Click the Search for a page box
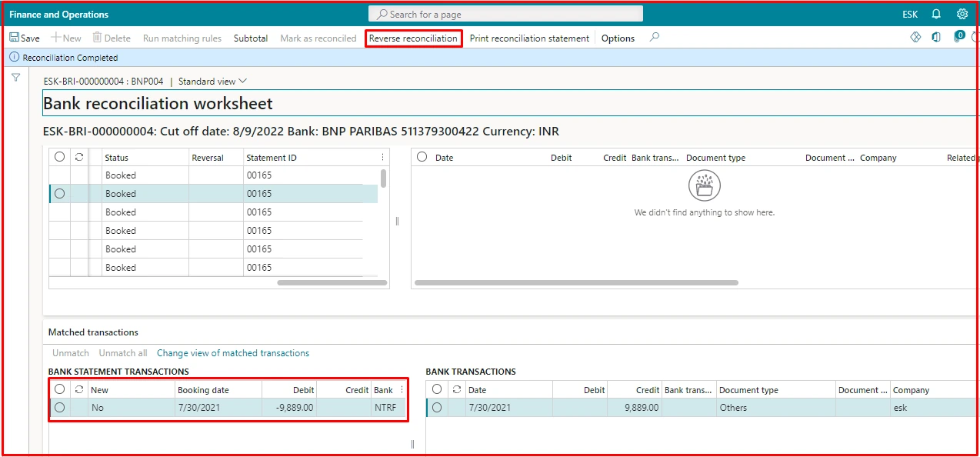980x457 pixels. [x=506, y=14]
